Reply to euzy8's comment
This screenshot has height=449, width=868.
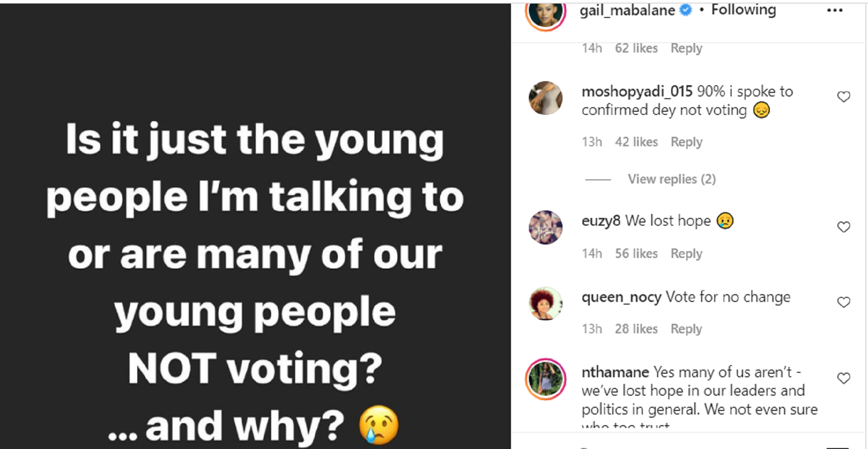click(x=686, y=253)
